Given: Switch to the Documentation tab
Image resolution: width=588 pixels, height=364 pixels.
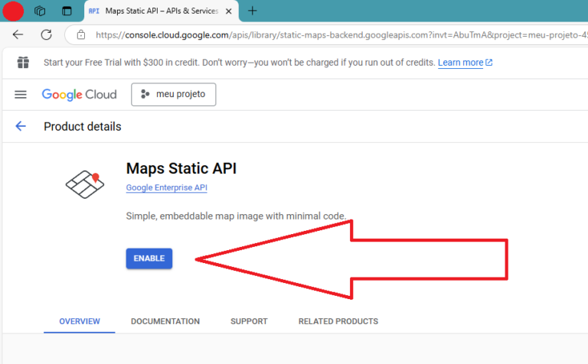Looking at the screenshot, I should (x=165, y=321).
